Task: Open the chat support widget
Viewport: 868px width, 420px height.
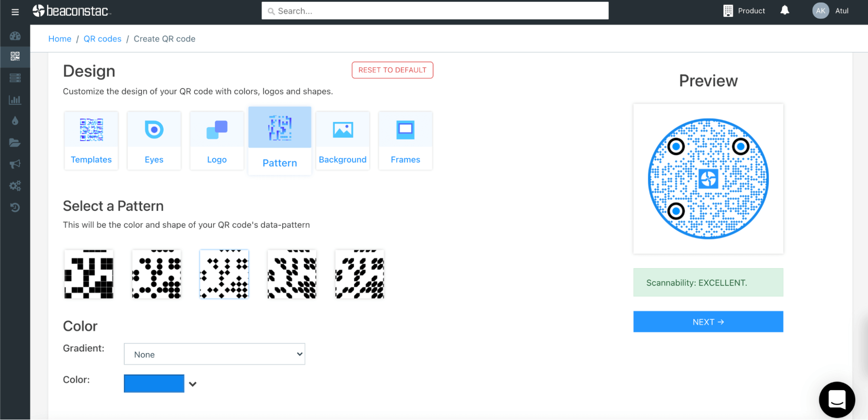Action: [x=836, y=399]
